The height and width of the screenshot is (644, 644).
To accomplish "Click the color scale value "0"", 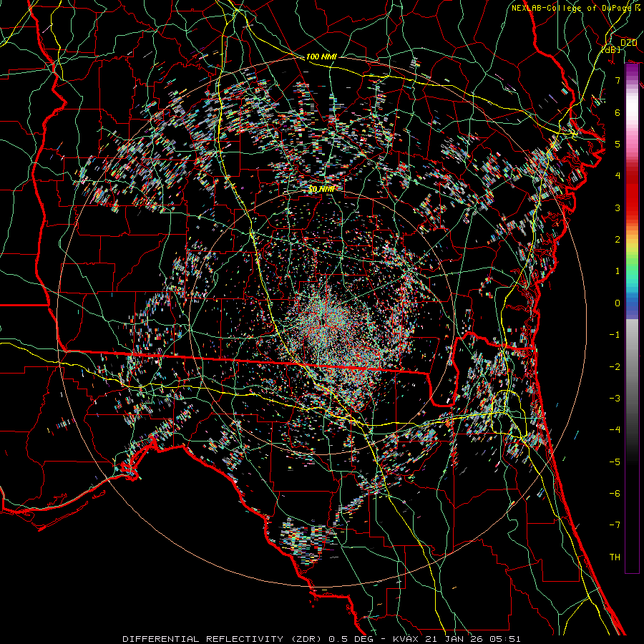I will tap(618, 303).
